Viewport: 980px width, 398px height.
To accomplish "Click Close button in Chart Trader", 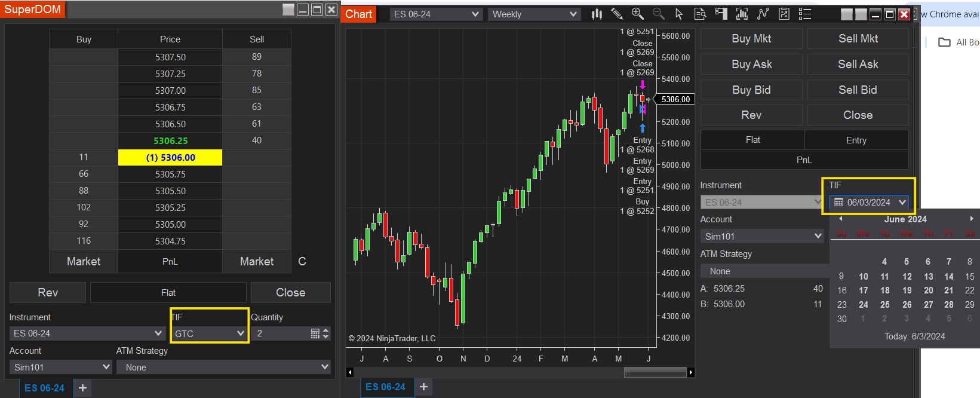I will tap(858, 115).
